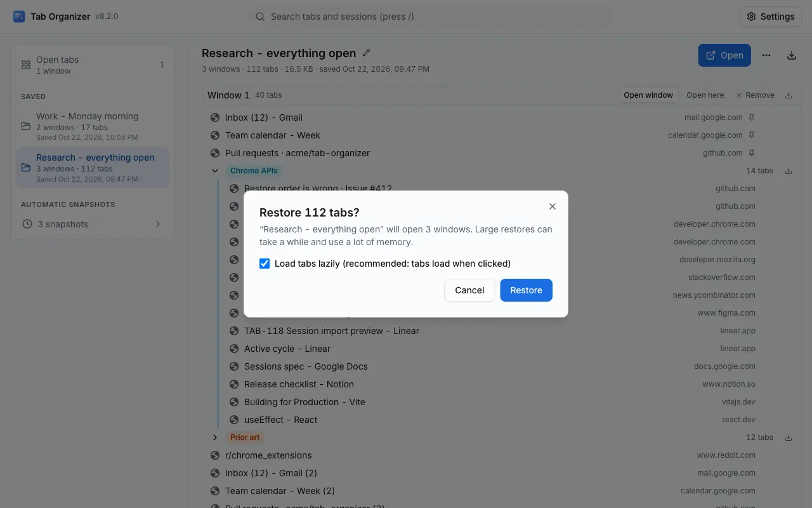Screen dimensions: 812x508
Task: Click the Tab Organizer logo icon
Action: (19, 17)
